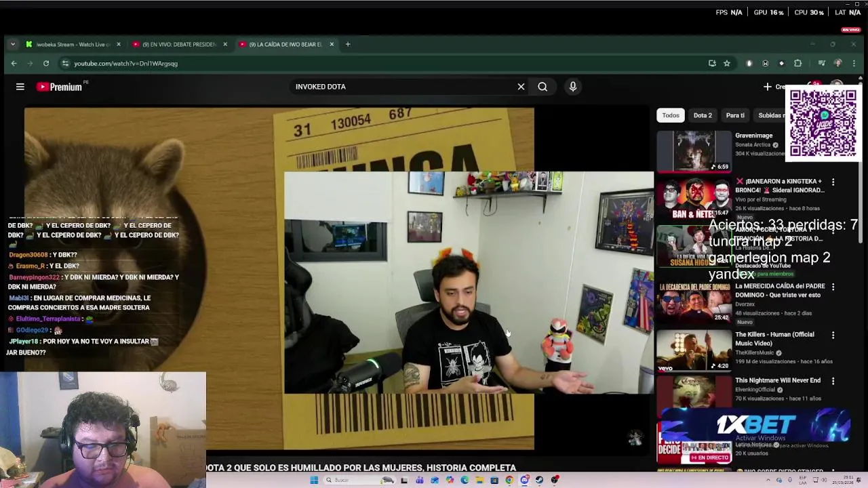Screen dimensions: 868x488
Task: Select the Dota 2 filter chip
Action: tap(703, 115)
